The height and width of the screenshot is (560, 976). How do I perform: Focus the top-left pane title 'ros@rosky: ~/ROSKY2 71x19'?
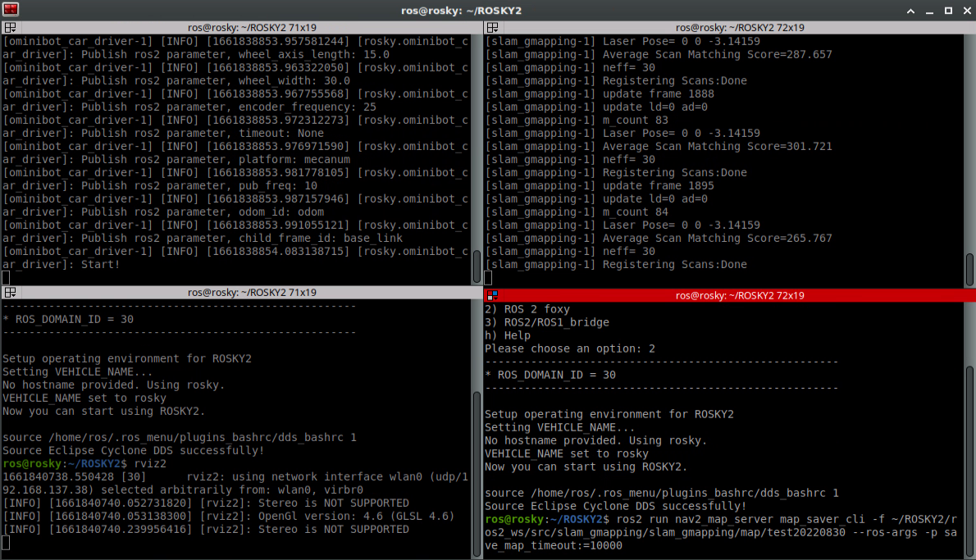coord(252,27)
